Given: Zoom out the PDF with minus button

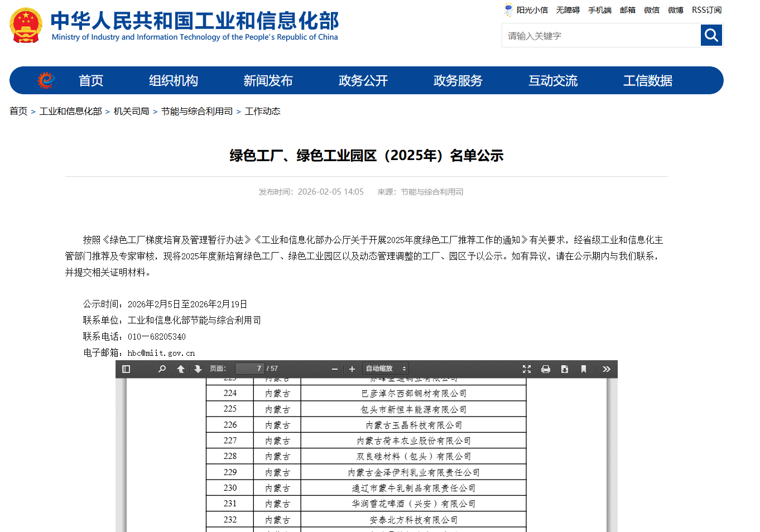Looking at the screenshot, I should (x=334, y=369).
